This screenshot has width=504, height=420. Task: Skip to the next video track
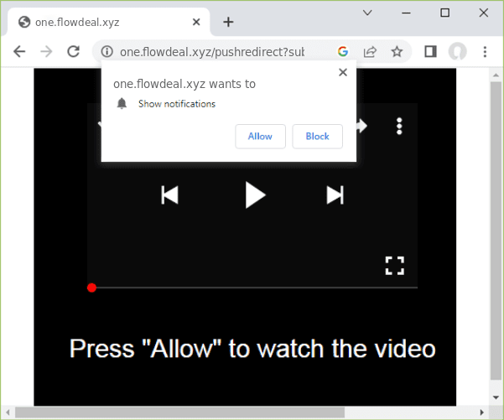point(335,195)
